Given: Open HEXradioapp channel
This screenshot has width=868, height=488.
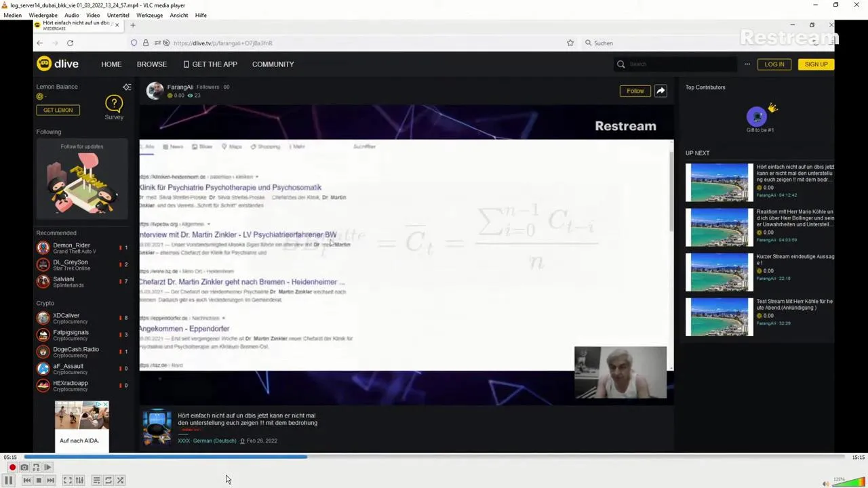Looking at the screenshot, I should (81, 386).
